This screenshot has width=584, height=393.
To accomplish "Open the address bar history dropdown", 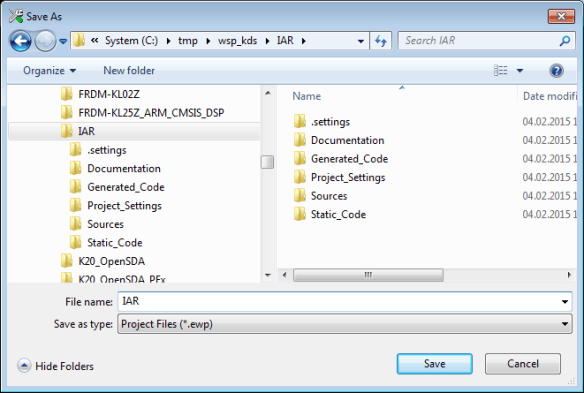I will click(x=361, y=41).
